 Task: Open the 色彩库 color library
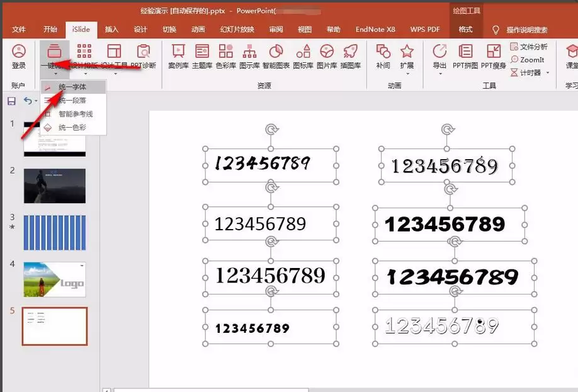point(226,55)
